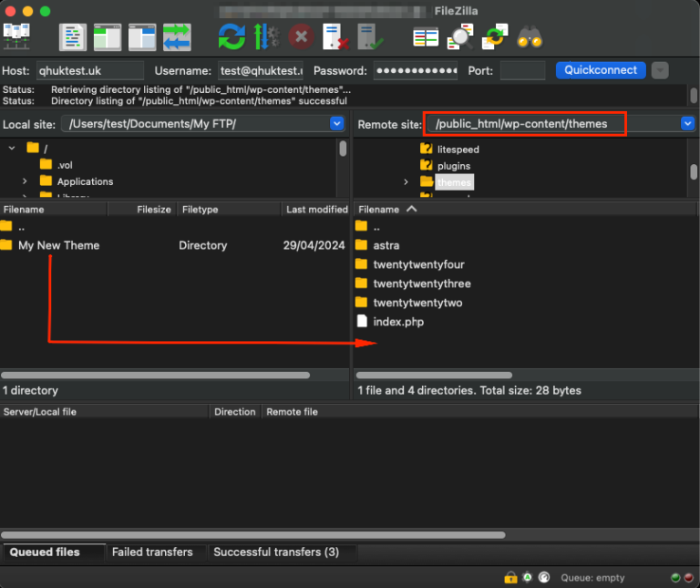Open Remote site path dropdown

687,124
